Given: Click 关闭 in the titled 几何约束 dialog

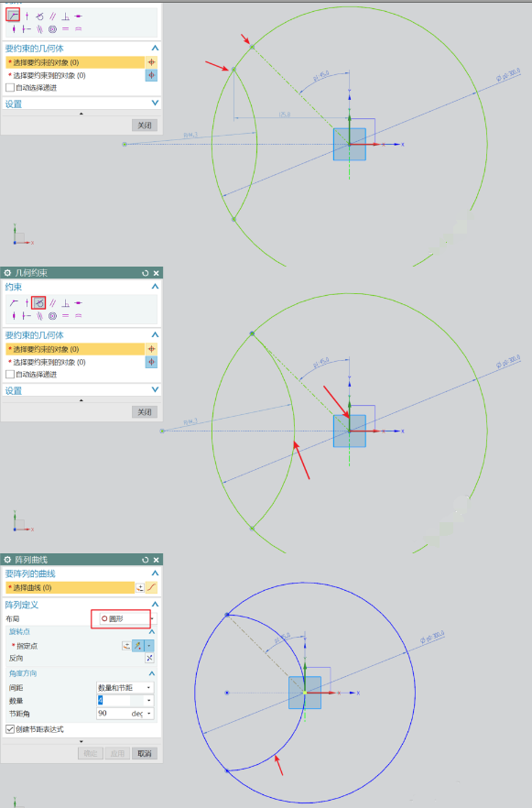Looking at the screenshot, I should point(144,411).
